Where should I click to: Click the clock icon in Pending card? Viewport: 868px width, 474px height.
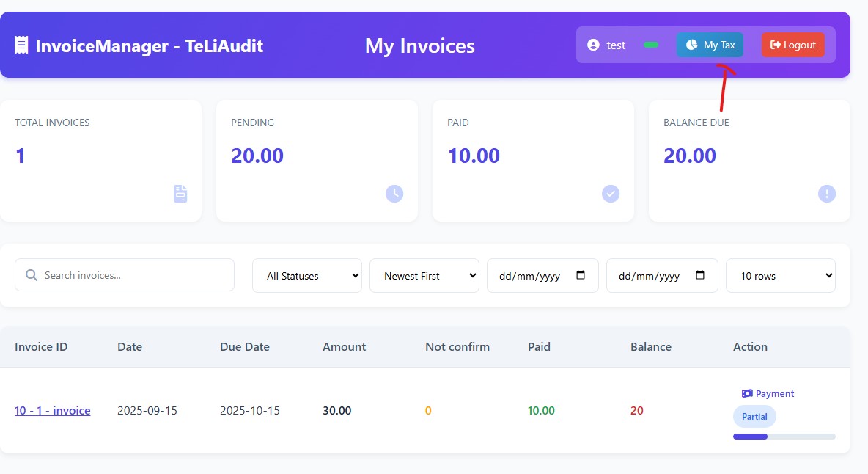(x=394, y=194)
